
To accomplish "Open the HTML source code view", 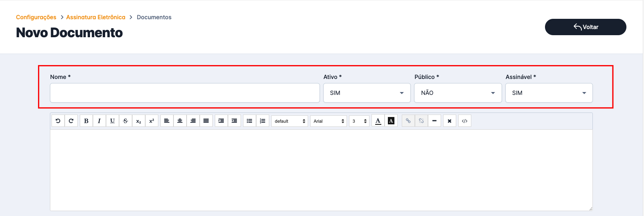I will [465, 121].
